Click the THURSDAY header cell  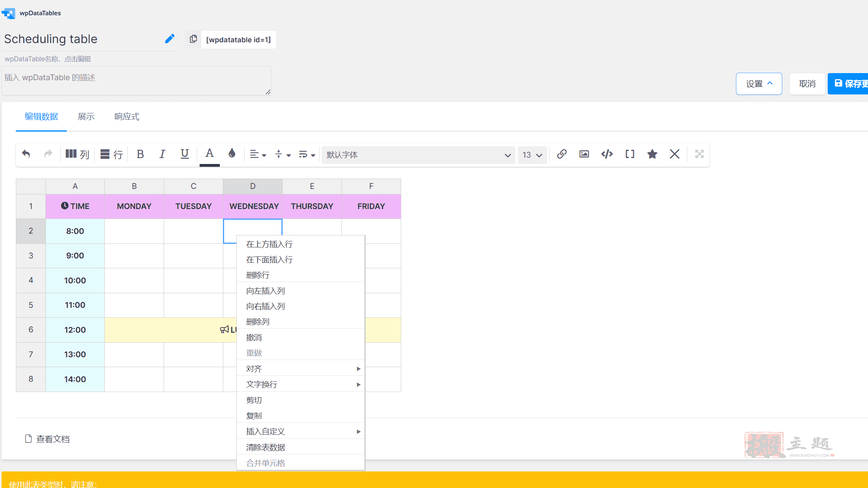pos(312,206)
